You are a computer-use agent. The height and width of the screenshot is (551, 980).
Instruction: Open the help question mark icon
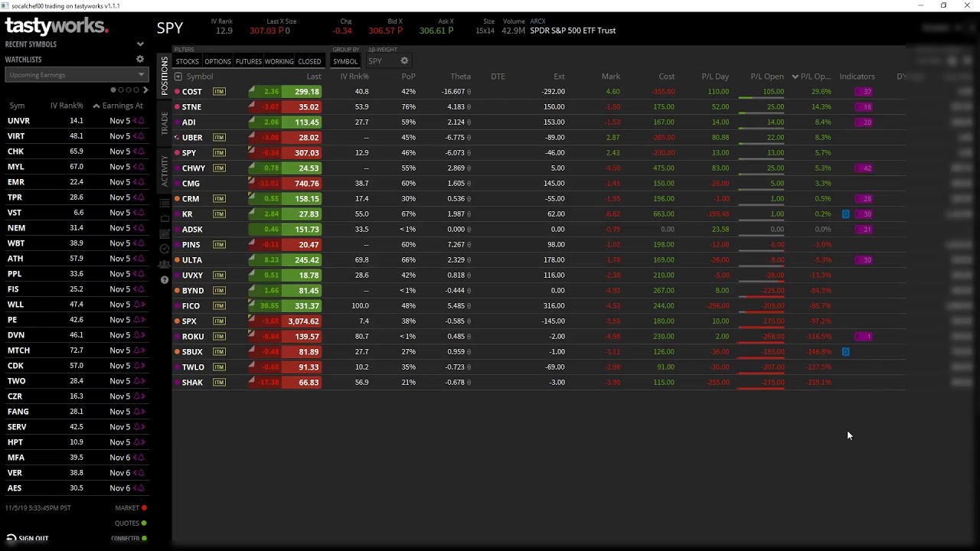[x=165, y=280]
